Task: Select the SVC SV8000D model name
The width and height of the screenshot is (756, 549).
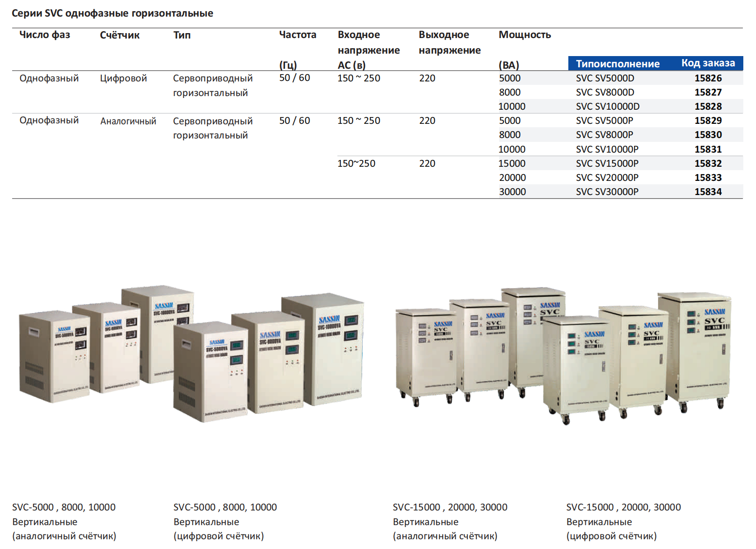Action: click(x=605, y=92)
